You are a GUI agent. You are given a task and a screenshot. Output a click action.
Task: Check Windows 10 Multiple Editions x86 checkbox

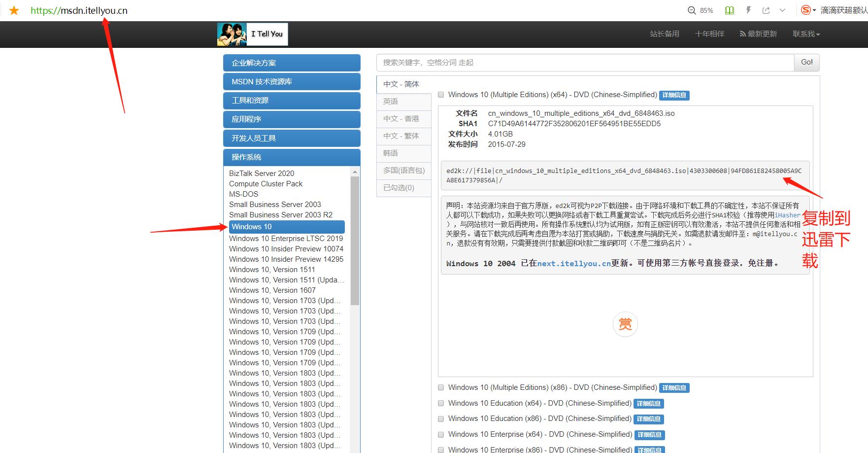[441, 387]
